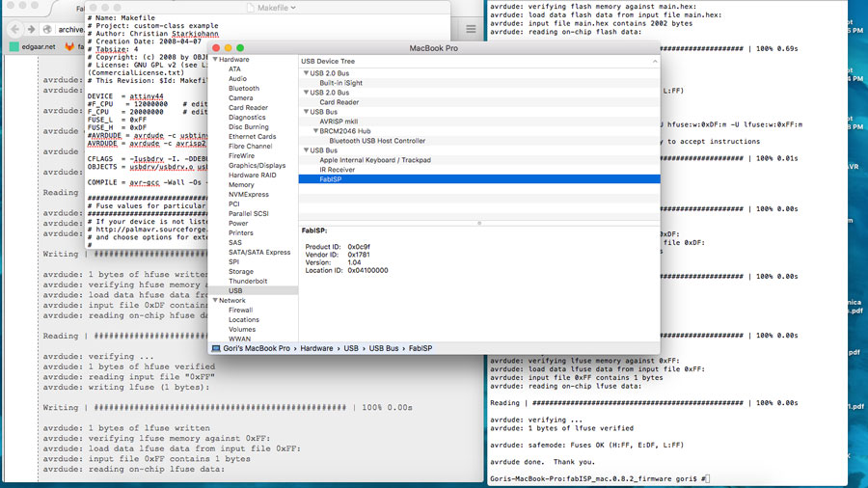868x488 pixels.
Task: Select Locations under Network
Action: coord(244,320)
